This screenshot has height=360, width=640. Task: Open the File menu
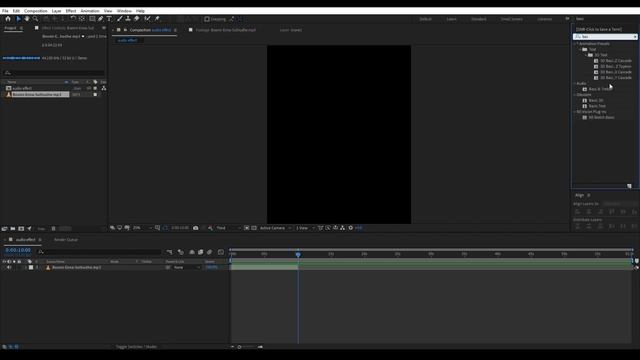point(5,11)
